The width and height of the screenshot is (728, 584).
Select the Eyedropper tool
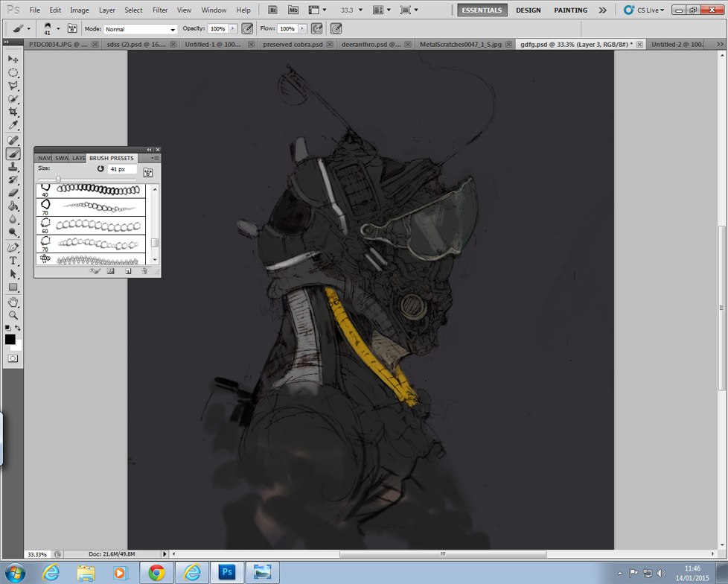(x=13, y=125)
